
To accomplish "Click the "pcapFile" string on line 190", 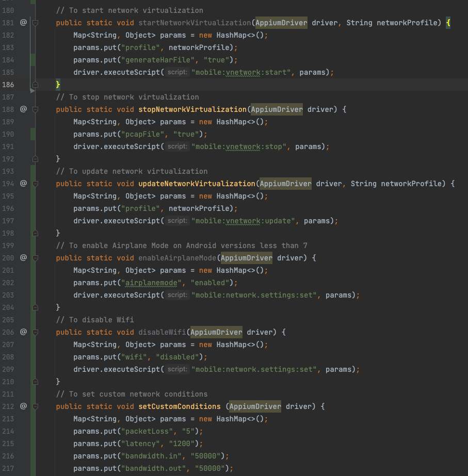I will pos(143,134).
